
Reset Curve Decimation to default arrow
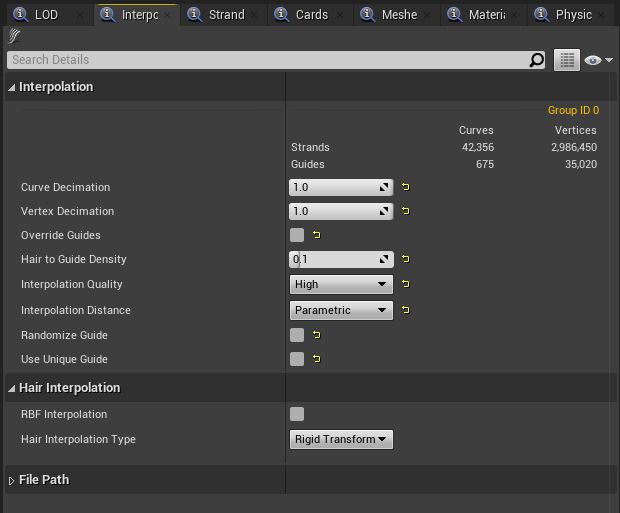406,187
